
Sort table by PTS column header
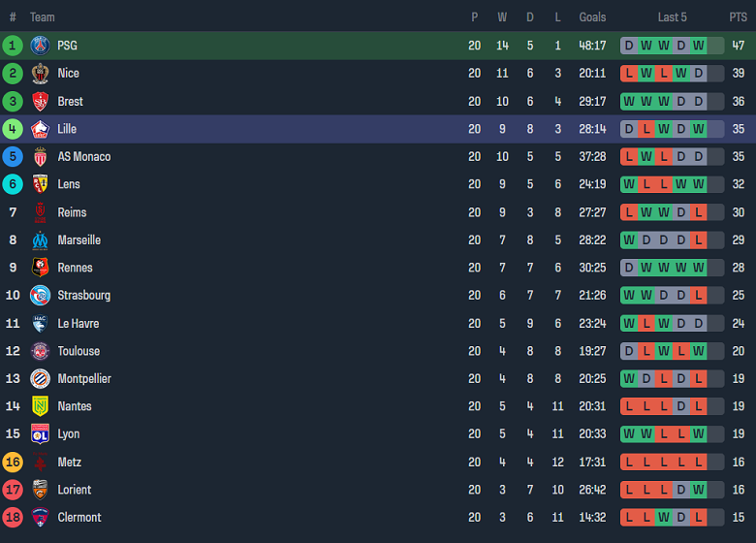738,17
